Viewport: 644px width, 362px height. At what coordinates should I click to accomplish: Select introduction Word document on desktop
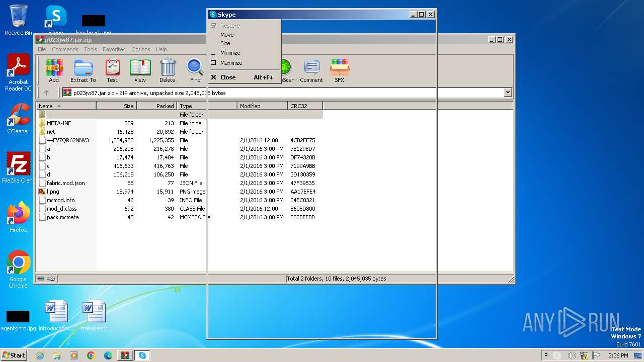[56, 315]
